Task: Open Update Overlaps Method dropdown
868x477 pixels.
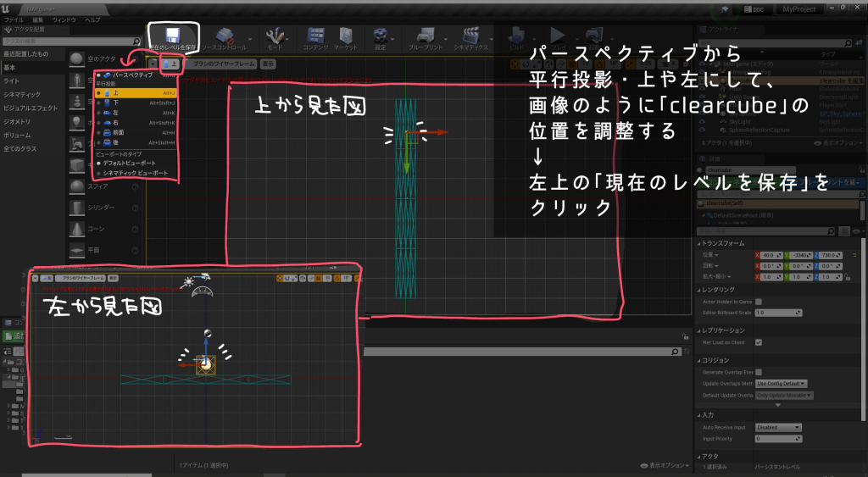Action: click(x=781, y=384)
